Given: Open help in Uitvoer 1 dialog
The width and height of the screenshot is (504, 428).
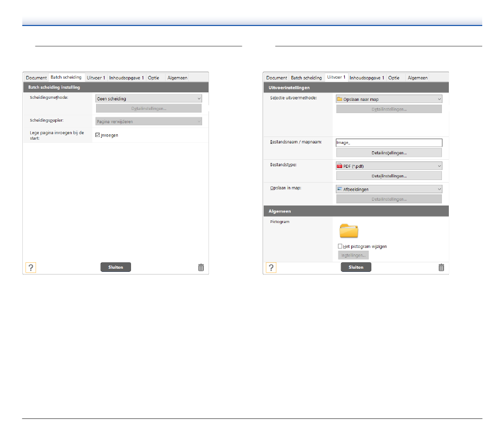Looking at the screenshot, I should click(271, 268).
